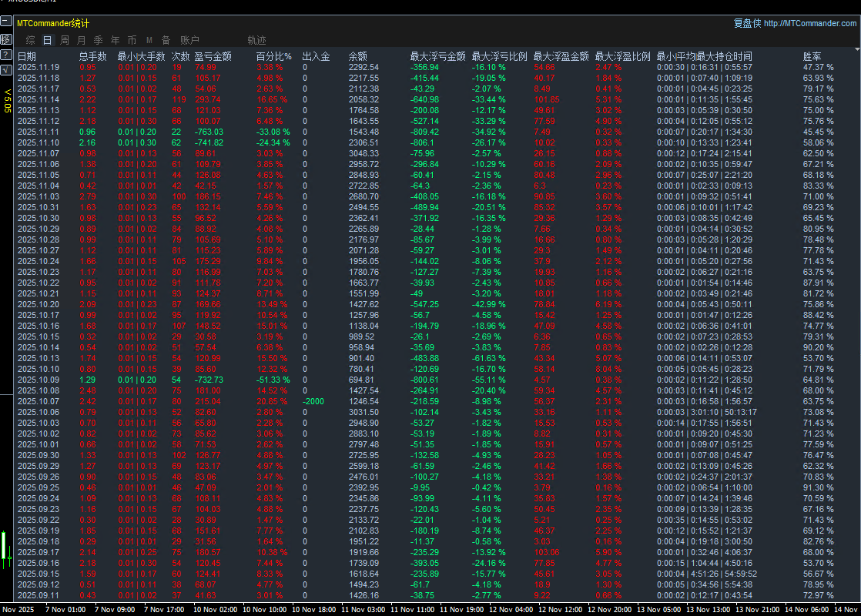Click the 胜率 column header
Image resolution: width=861 pixels, height=616 pixels.
812,56
